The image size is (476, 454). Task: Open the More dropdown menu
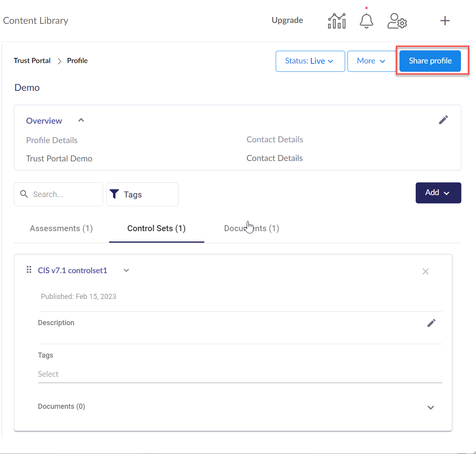click(x=371, y=61)
